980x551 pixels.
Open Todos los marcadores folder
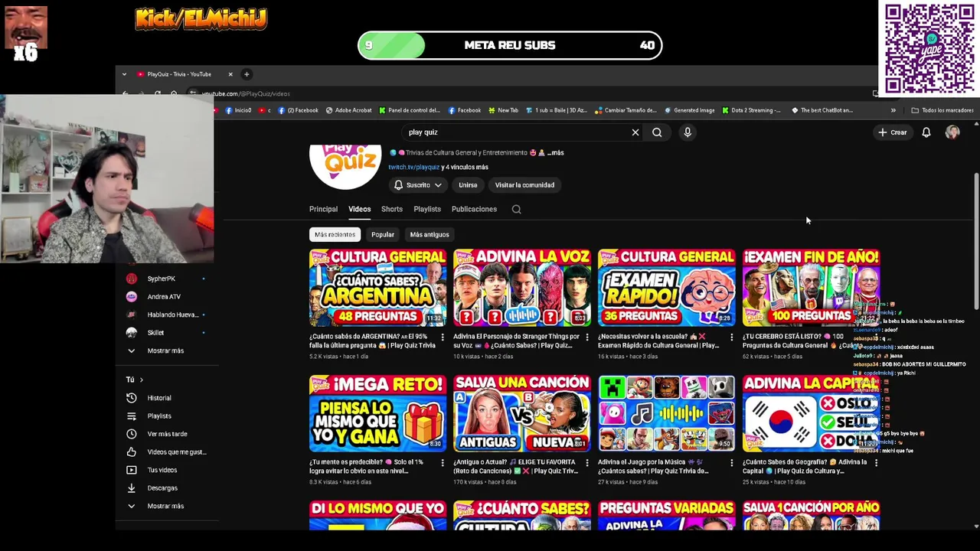(x=942, y=110)
